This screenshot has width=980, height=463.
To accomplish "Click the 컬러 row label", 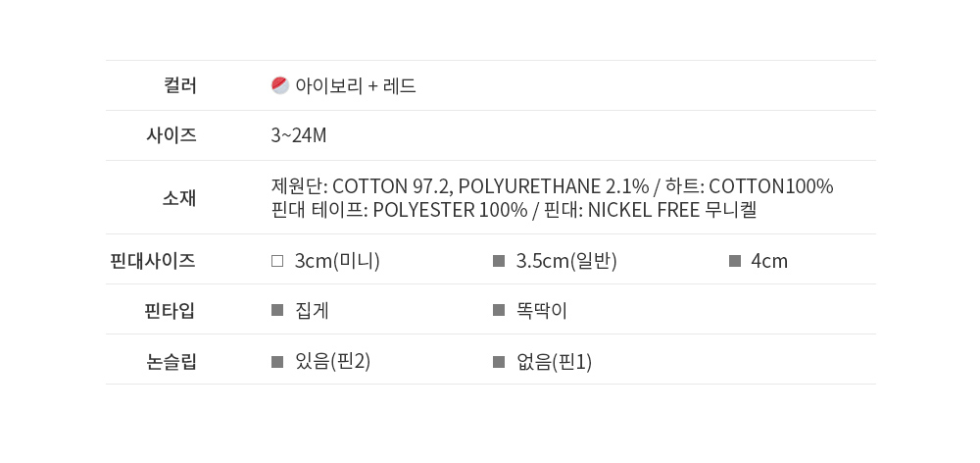I will coord(179,86).
